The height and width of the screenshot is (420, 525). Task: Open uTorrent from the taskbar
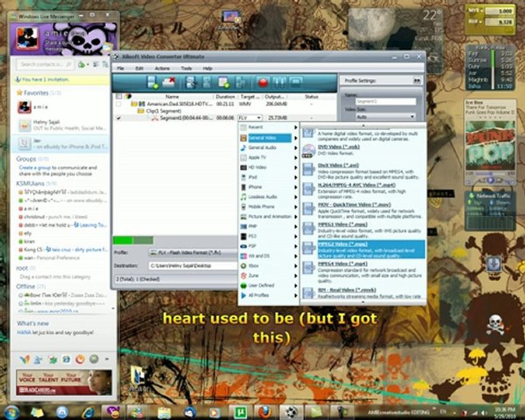[x=240, y=412]
